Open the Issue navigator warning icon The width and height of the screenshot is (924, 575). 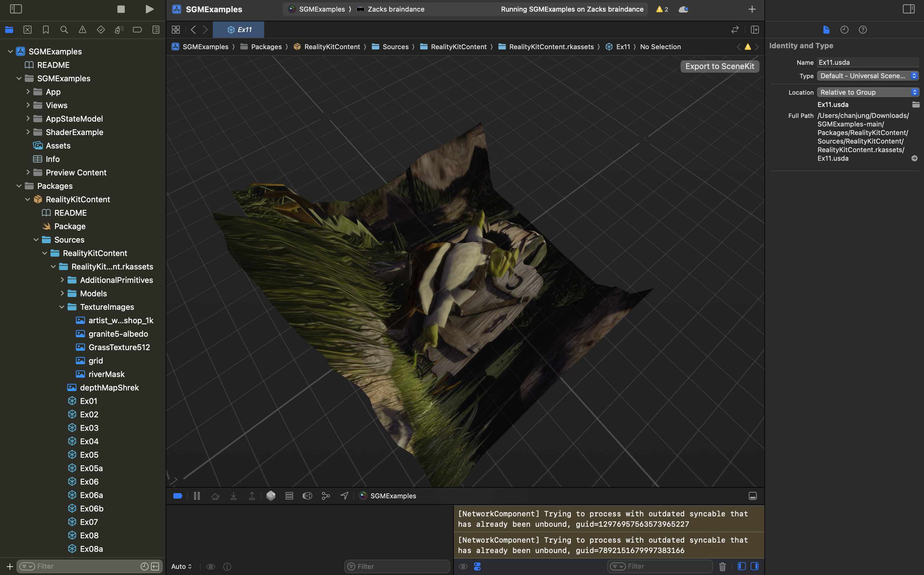pos(82,30)
